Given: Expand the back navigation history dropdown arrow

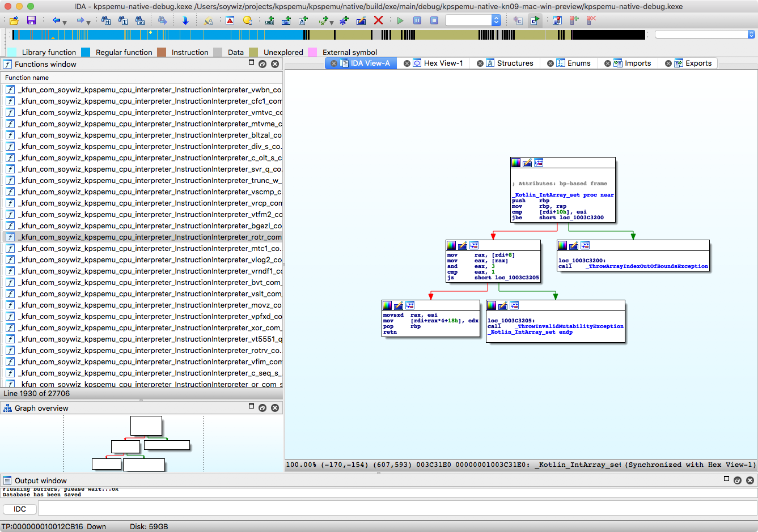Looking at the screenshot, I should coord(65,22).
